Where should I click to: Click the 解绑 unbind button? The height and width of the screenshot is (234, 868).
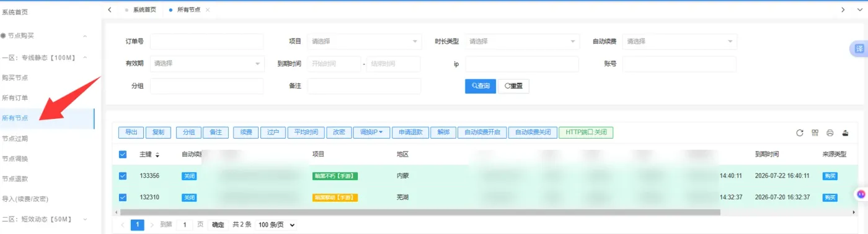(443, 132)
